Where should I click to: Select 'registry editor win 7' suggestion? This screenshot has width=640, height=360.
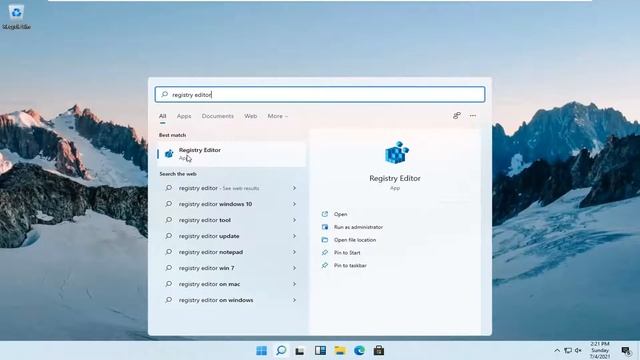pyautogui.click(x=231, y=268)
